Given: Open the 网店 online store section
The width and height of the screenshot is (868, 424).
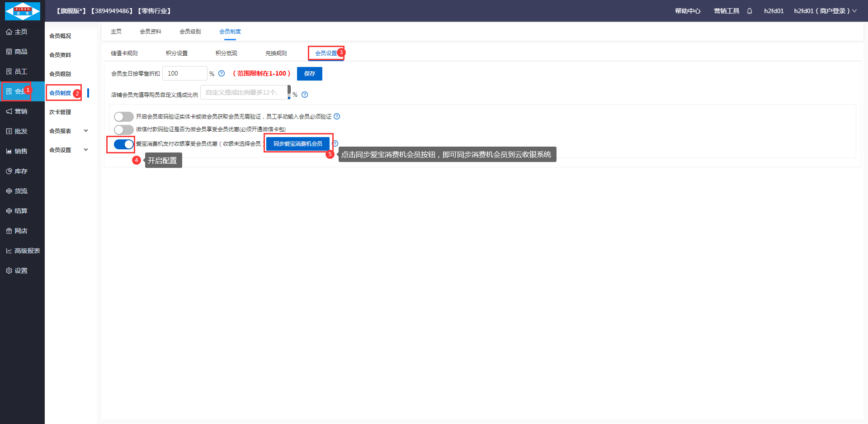Looking at the screenshot, I should click(21, 231).
